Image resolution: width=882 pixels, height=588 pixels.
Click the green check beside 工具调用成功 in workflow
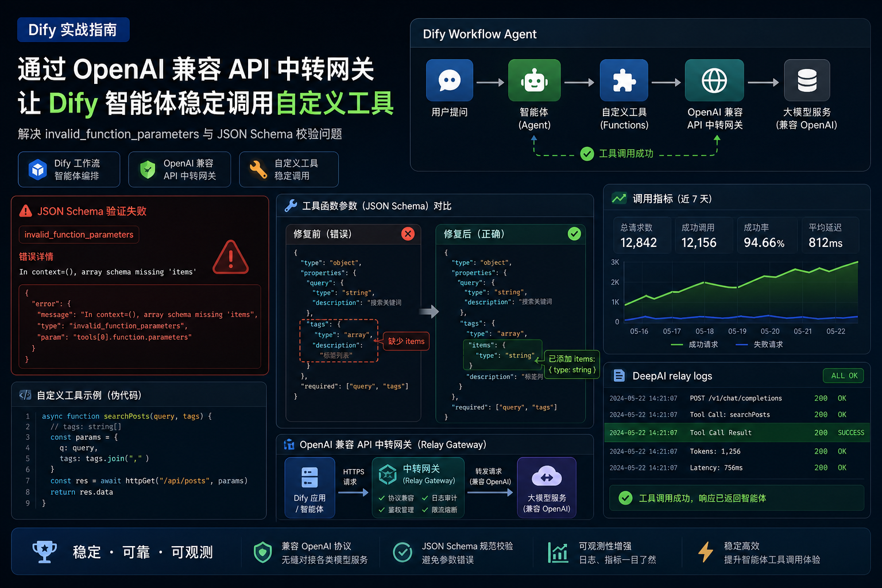coord(587,154)
